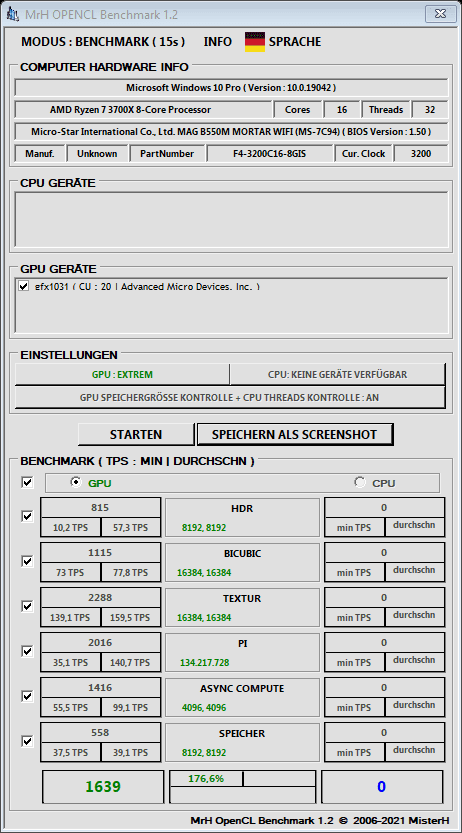This screenshot has height=833, width=462.
Task: Click the STARTEN button
Action: [136, 435]
